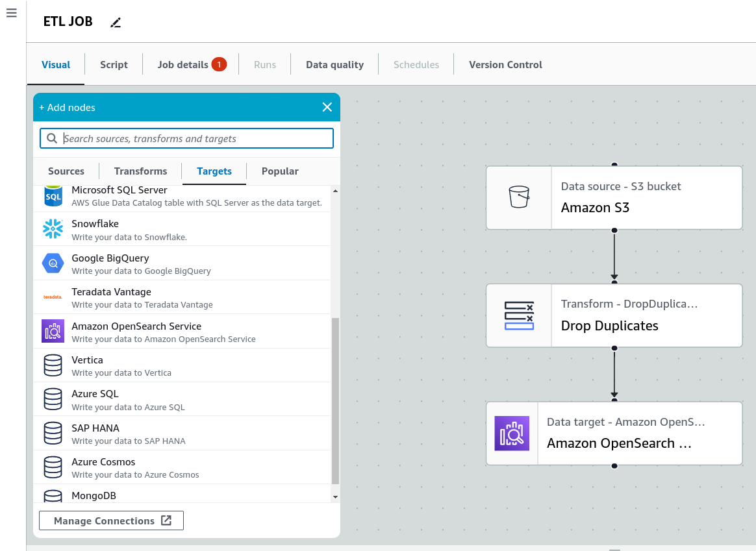
Task: Click the Azure SQL entry label
Action: (95, 393)
